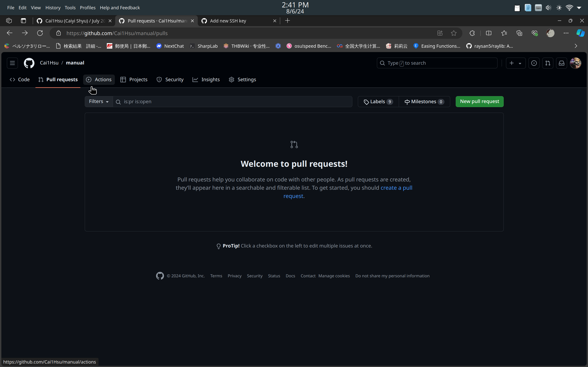Click the New pull request button
Viewport: 588px width, 367px height.
pyautogui.click(x=479, y=101)
